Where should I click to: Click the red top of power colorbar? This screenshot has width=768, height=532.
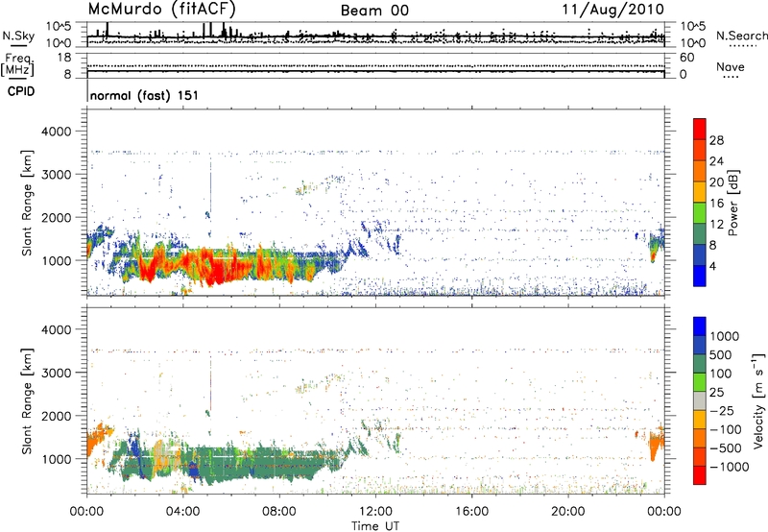coord(700,129)
